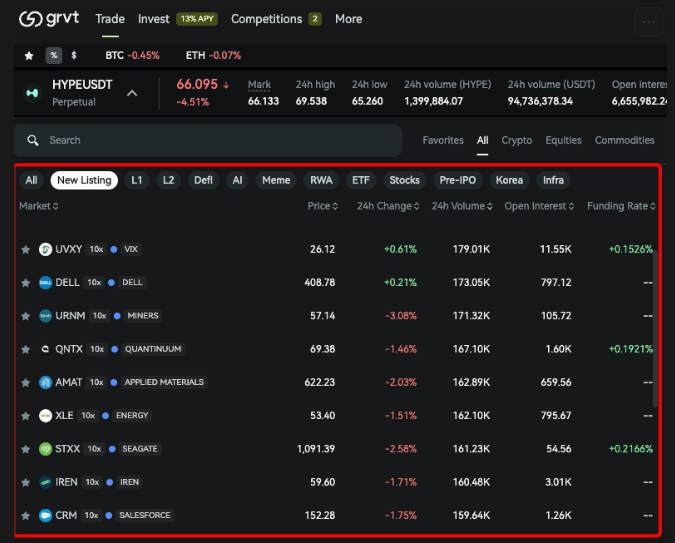
Task: Click the CRM Salesforce logo icon
Action: (45, 515)
